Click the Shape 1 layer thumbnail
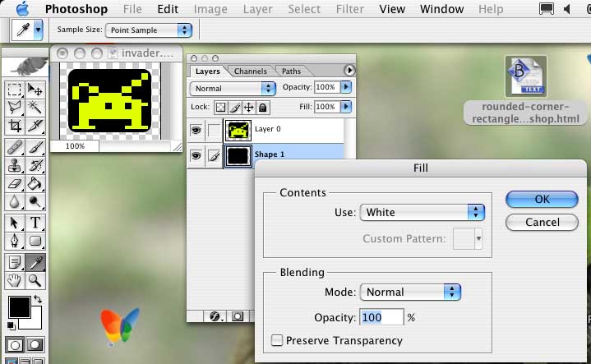 coord(238,156)
